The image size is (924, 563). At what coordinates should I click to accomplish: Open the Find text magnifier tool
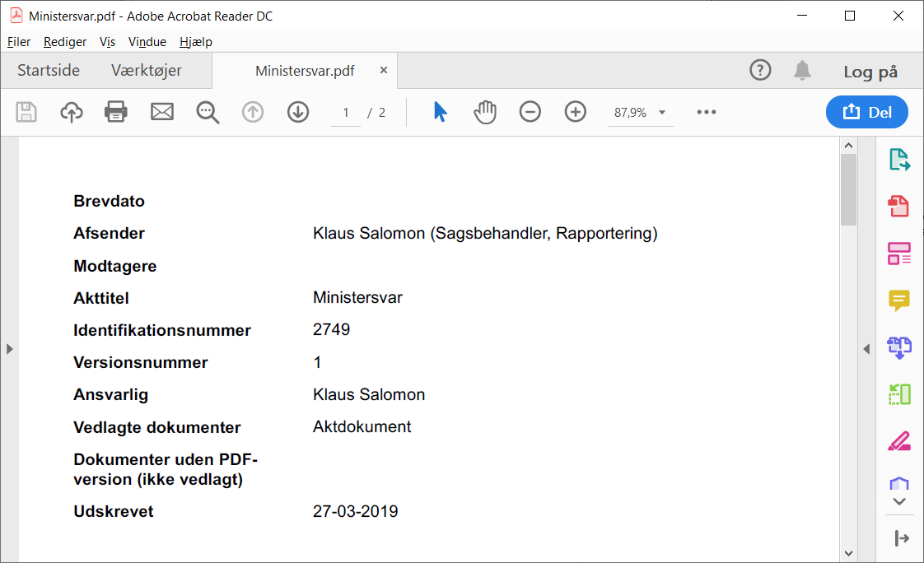[208, 113]
